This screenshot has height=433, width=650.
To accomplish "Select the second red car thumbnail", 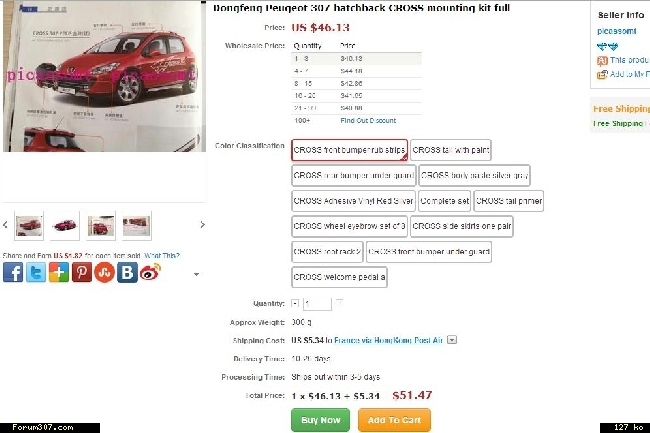I will [x=65, y=226].
